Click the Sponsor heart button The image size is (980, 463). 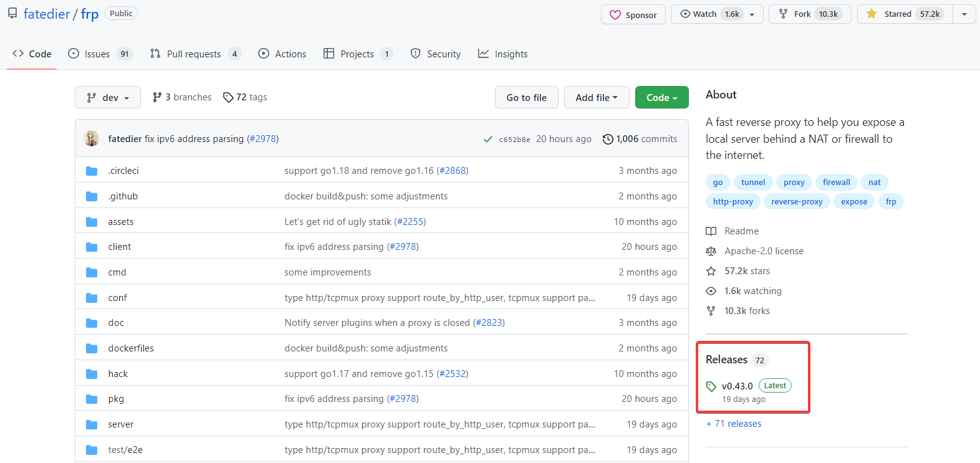click(x=633, y=14)
